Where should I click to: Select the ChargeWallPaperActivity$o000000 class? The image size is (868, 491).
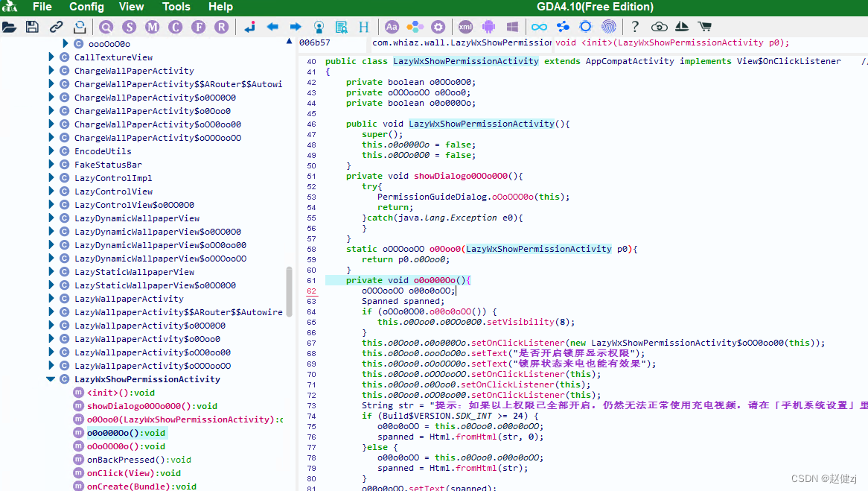point(155,98)
